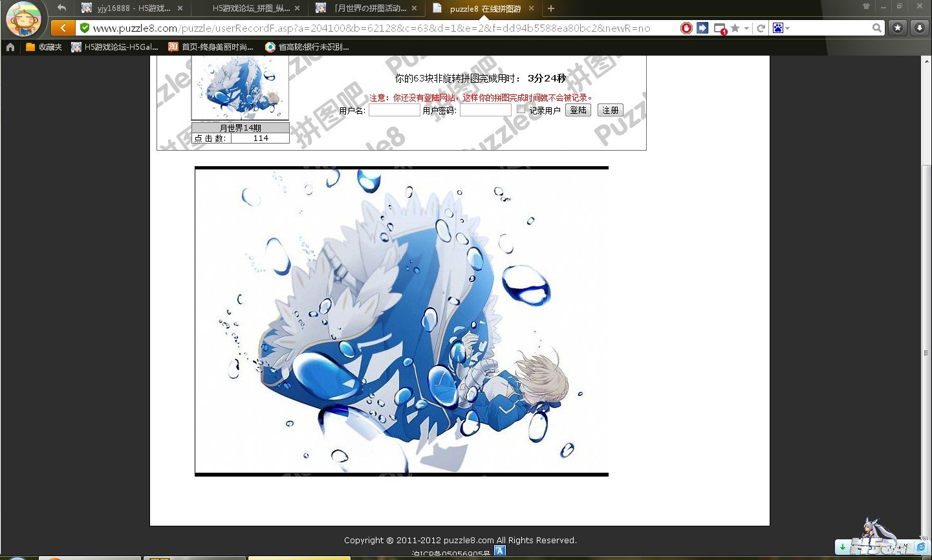Screen dimensions: 932x560
Task: Open a new tab with plus button
Action: [x=551, y=8]
